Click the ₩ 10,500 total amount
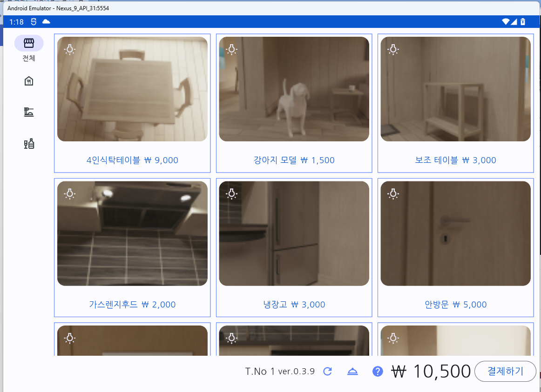The image size is (541, 392). pyautogui.click(x=431, y=372)
